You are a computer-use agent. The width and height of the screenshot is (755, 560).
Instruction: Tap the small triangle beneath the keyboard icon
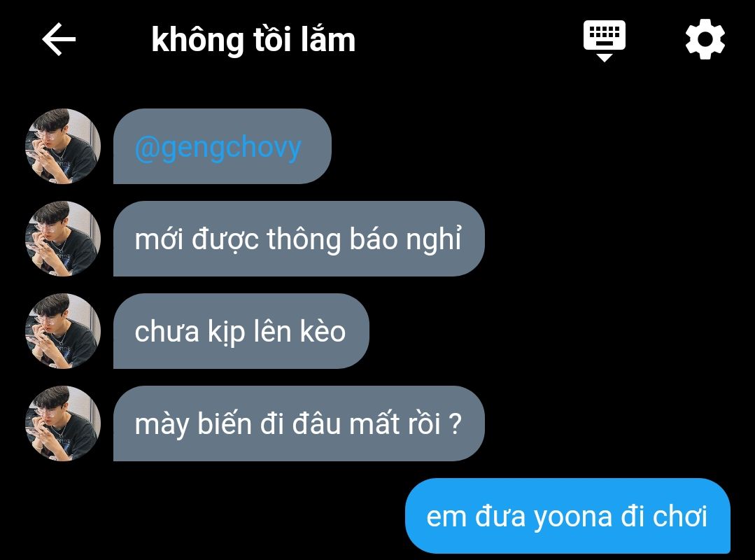605,58
